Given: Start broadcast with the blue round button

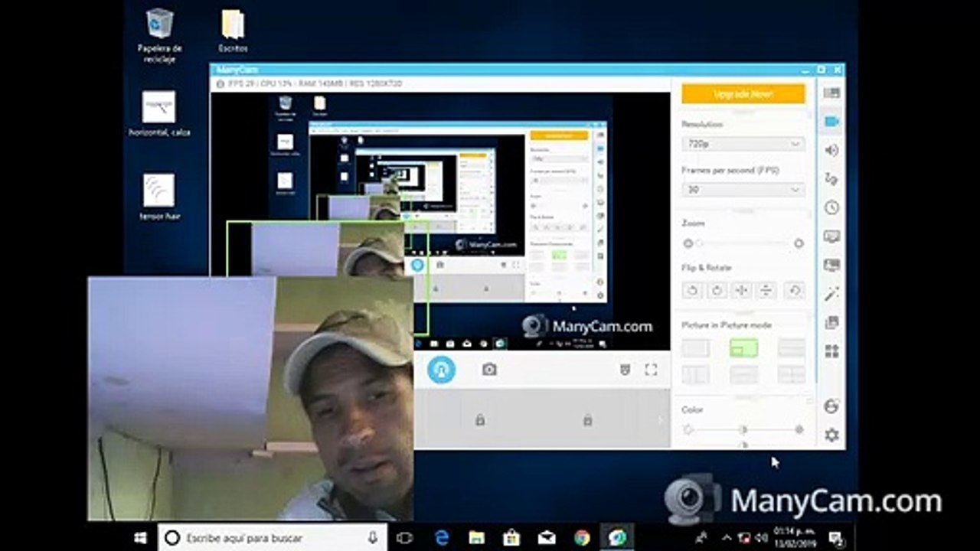Looking at the screenshot, I should (441, 370).
